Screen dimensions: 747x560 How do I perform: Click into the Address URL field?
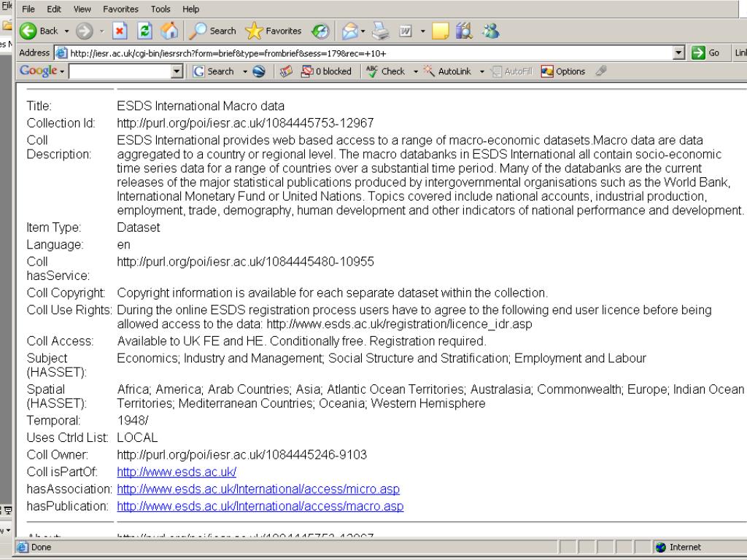(x=370, y=52)
